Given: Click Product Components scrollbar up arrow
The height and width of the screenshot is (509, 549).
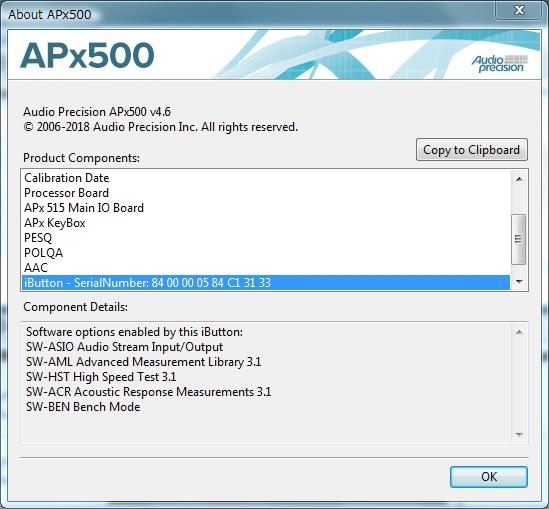Looking at the screenshot, I should [x=519, y=179].
